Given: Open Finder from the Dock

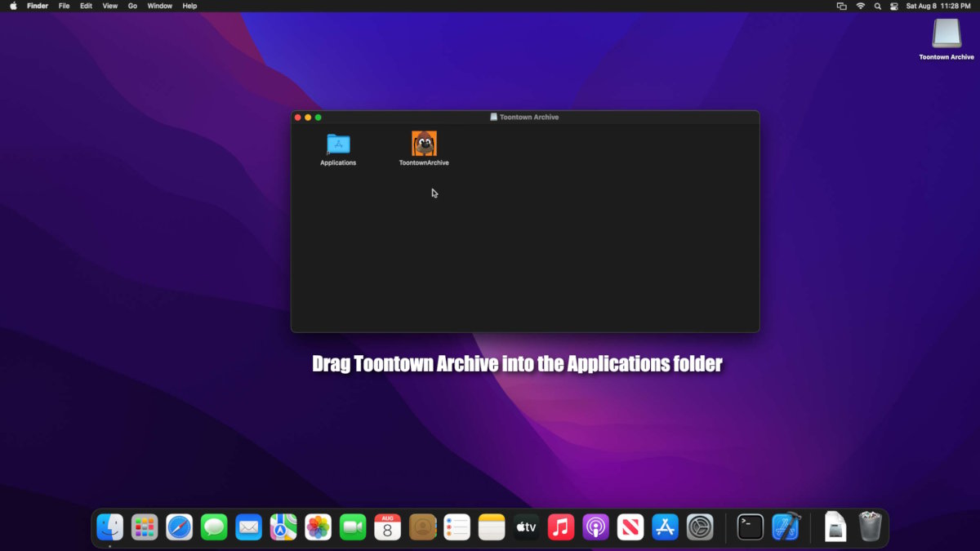Looking at the screenshot, I should coord(109,527).
